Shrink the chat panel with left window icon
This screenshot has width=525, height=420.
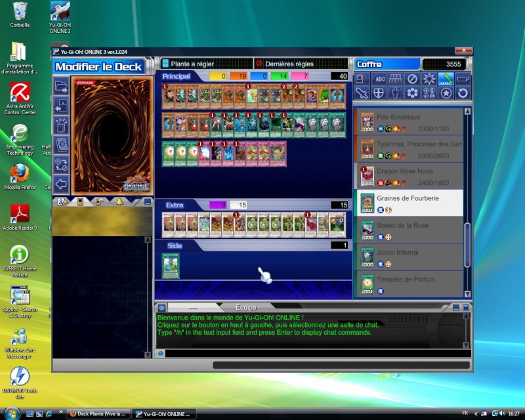coord(455,308)
